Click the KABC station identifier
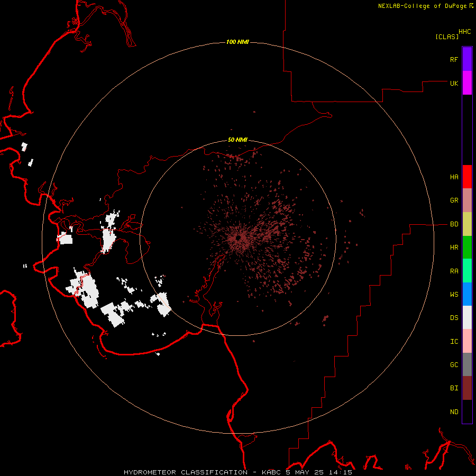The height and width of the screenshot is (476, 476). [x=271, y=472]
